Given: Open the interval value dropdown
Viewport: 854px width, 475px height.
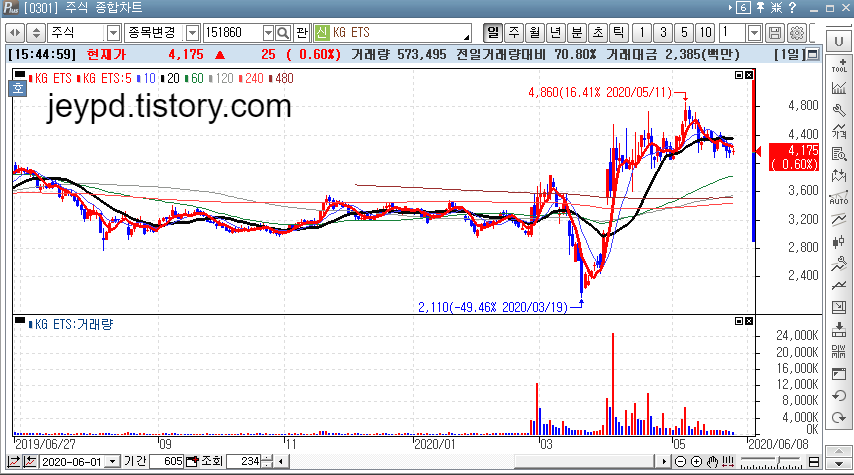Looking at the screenshot, I should click(754, 33).
